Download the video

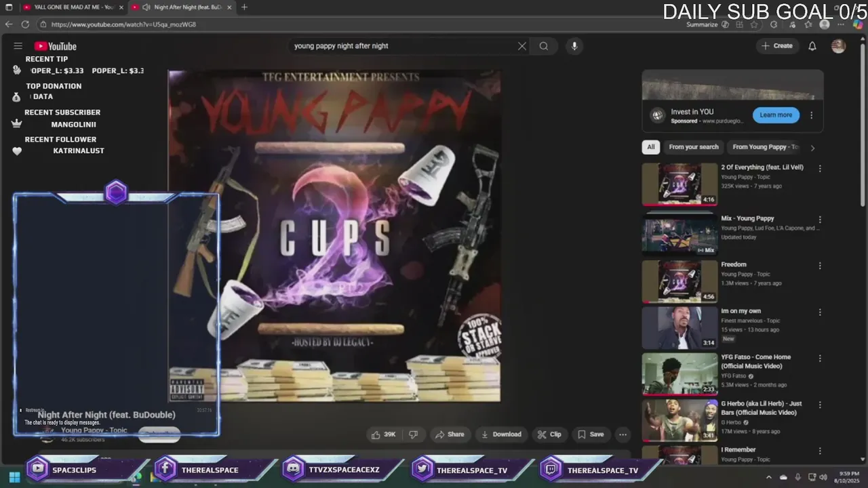[501, 434]
